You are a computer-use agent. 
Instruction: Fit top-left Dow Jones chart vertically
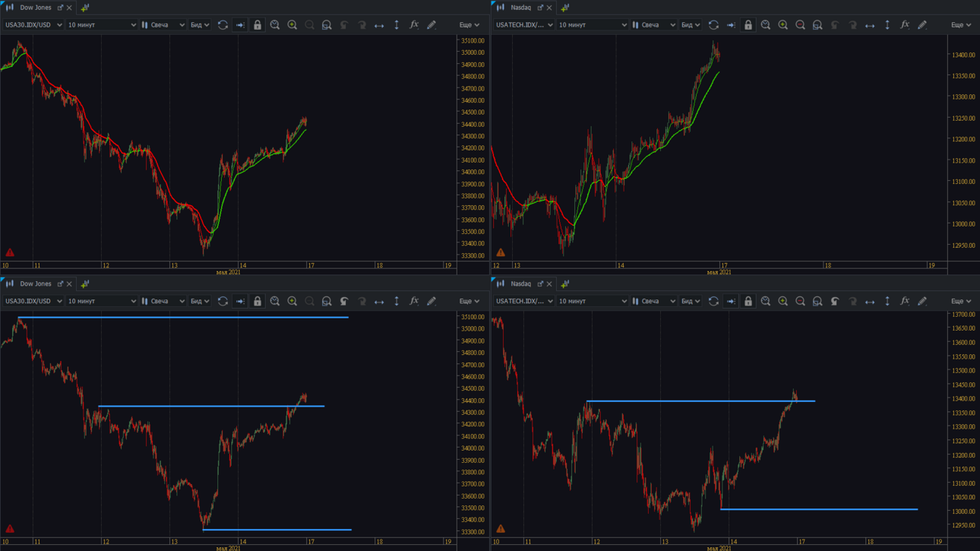pyautogui.click(x=397, y=25)
